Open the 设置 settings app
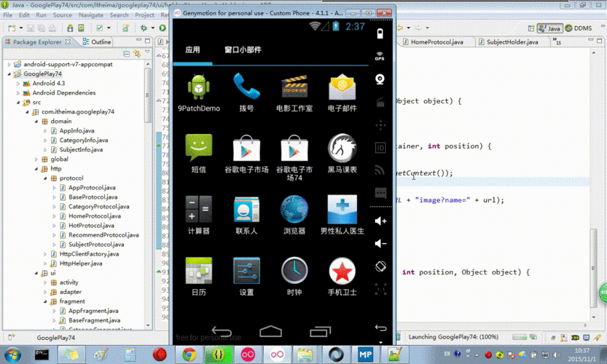 click(246, 276)
